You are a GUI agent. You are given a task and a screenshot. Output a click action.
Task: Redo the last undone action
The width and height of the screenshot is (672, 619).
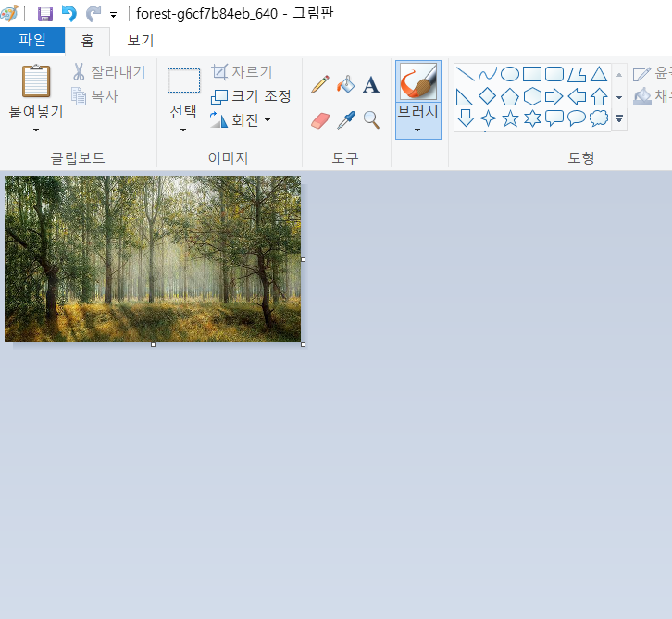click(93, 14)
